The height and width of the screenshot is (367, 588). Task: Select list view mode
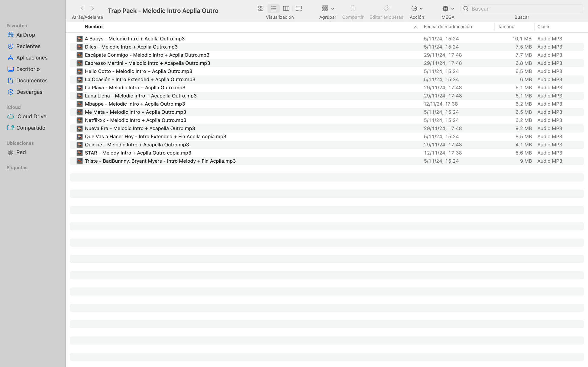(273, 8)
